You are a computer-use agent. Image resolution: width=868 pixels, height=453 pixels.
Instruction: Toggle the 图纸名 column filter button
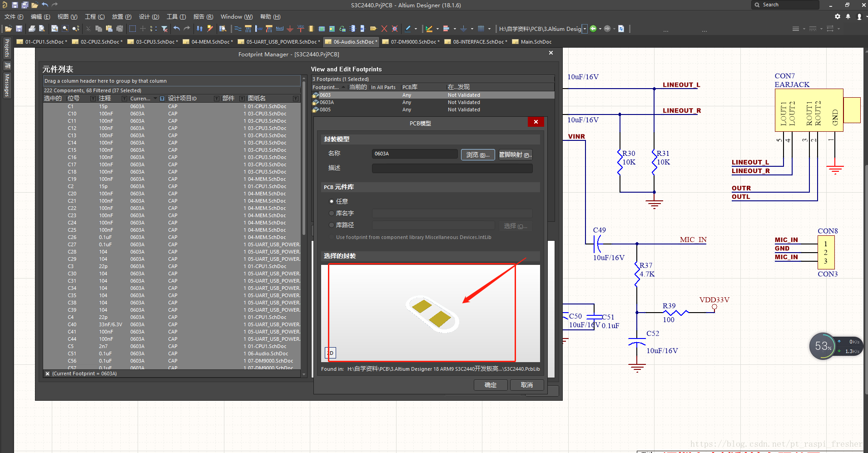[296, 99]
